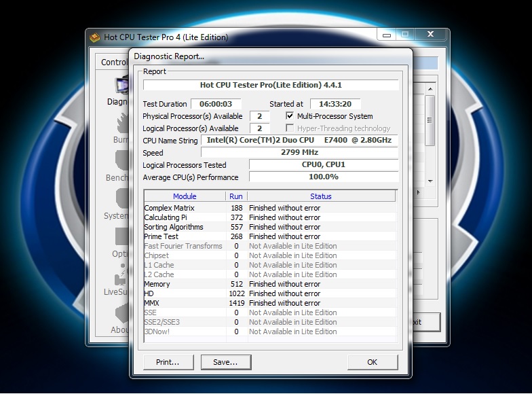
Task: Click the Test Duration field 06:00:03
Action: [216, 104]
